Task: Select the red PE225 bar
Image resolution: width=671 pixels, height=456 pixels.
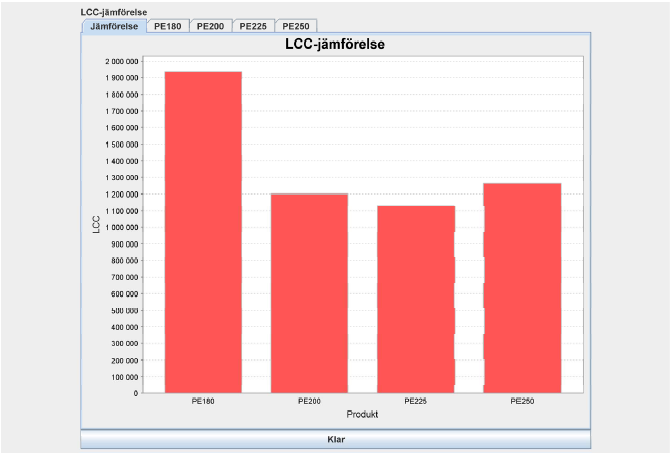Action: coord(416,299)
